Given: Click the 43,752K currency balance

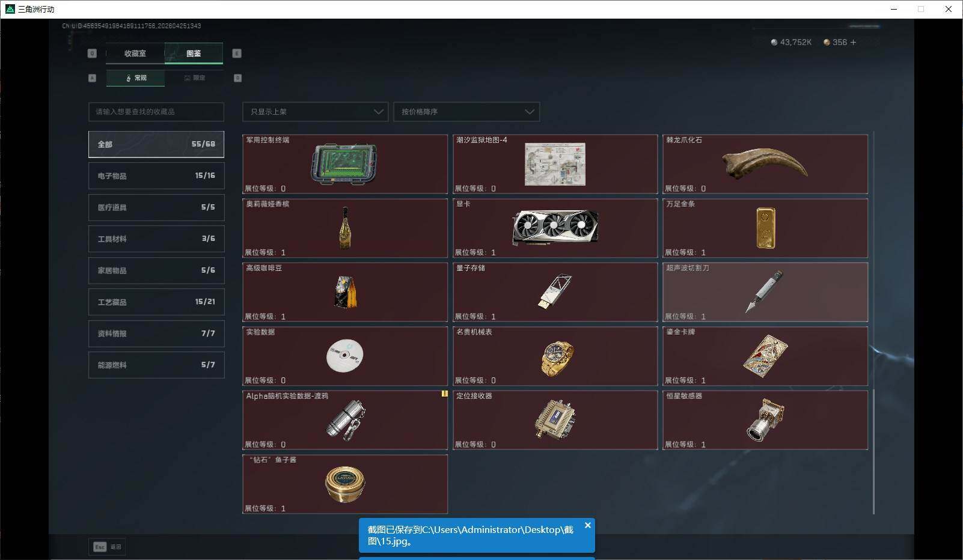Looking at the screenshot, I should pos(796,42).
